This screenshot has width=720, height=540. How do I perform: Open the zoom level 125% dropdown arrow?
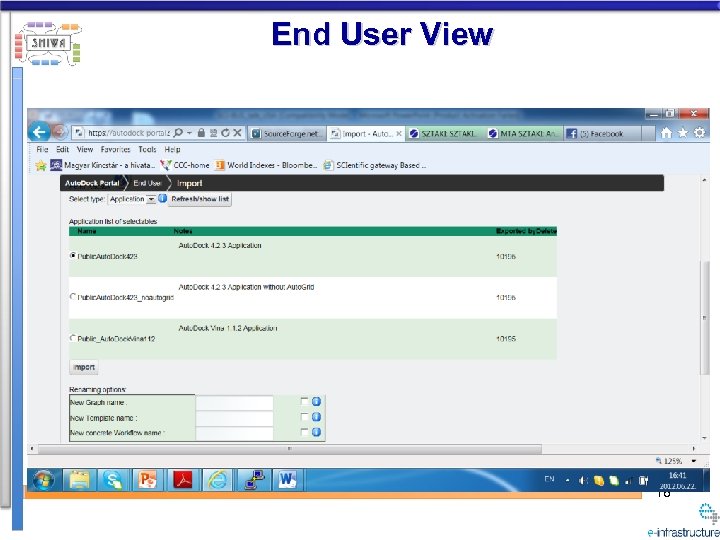(x=694, y=461)
